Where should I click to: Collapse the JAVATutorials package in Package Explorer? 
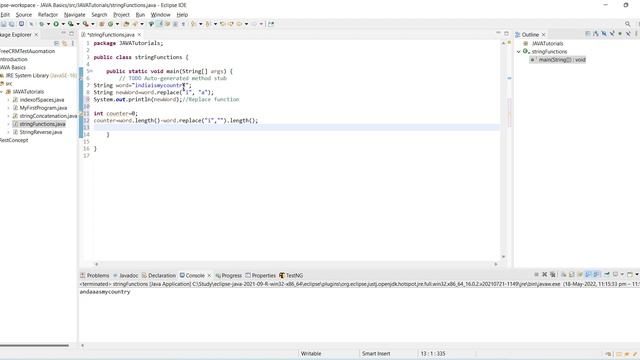[2, 92]
